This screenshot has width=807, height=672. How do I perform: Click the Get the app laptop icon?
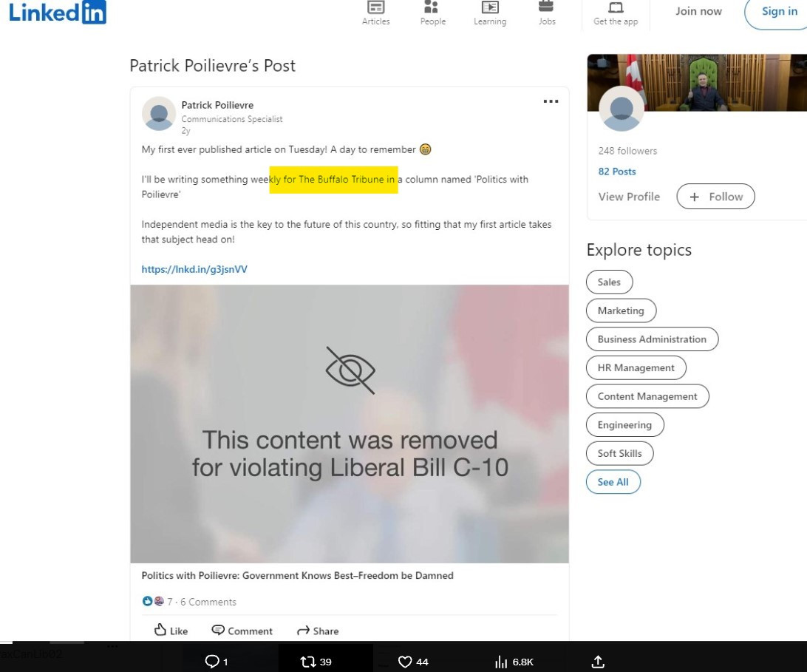point(616,8)
